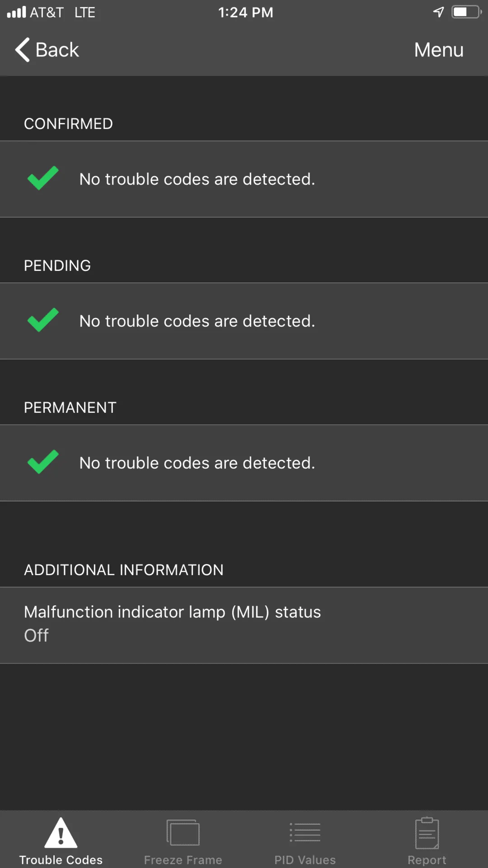Tap the battery indicator in status bar
Screen dimensions: 488x868
(466, 12)
